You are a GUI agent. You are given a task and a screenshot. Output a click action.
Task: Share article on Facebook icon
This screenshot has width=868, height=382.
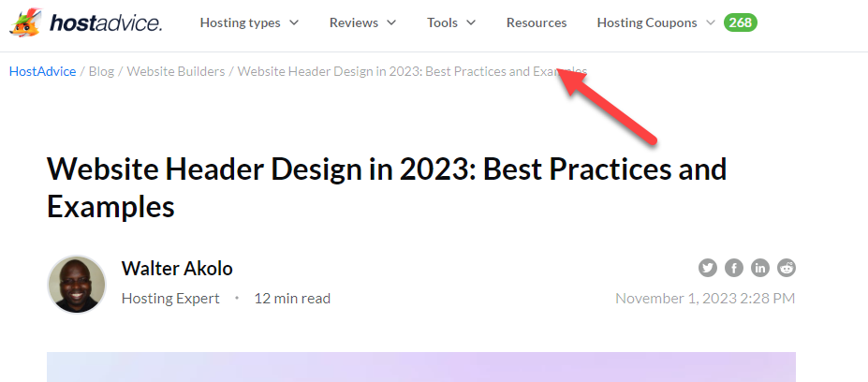point(734,268)
